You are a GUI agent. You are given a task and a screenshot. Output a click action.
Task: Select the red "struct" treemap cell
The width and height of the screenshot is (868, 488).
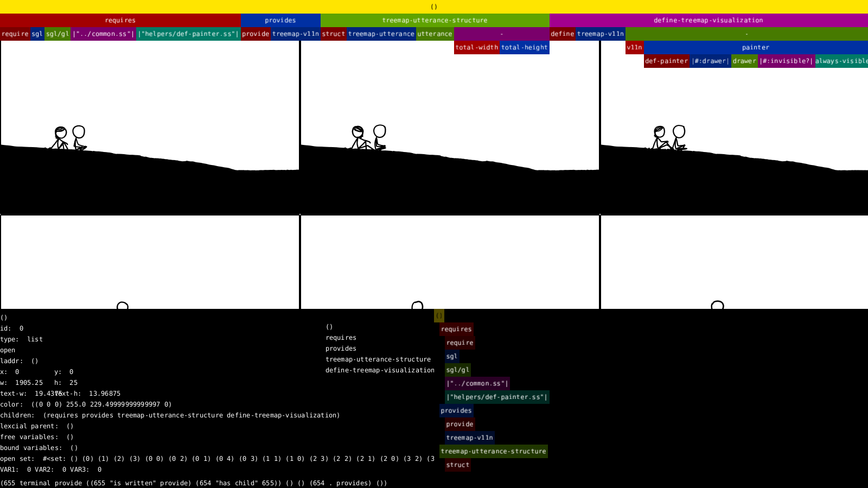click(x=333, y=34)
